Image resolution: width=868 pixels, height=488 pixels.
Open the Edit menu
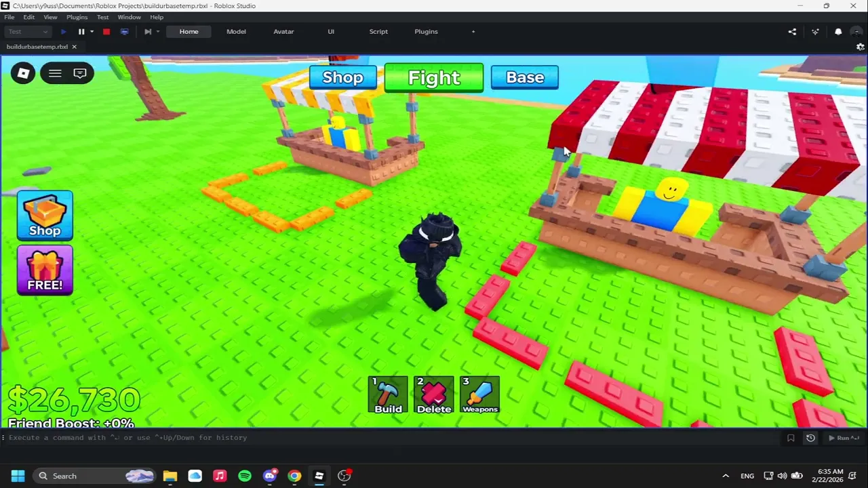tap(29, 17)
